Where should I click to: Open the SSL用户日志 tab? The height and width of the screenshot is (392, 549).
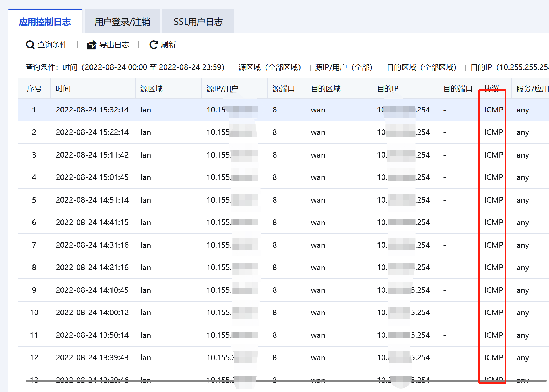click(x=198, y=22)
